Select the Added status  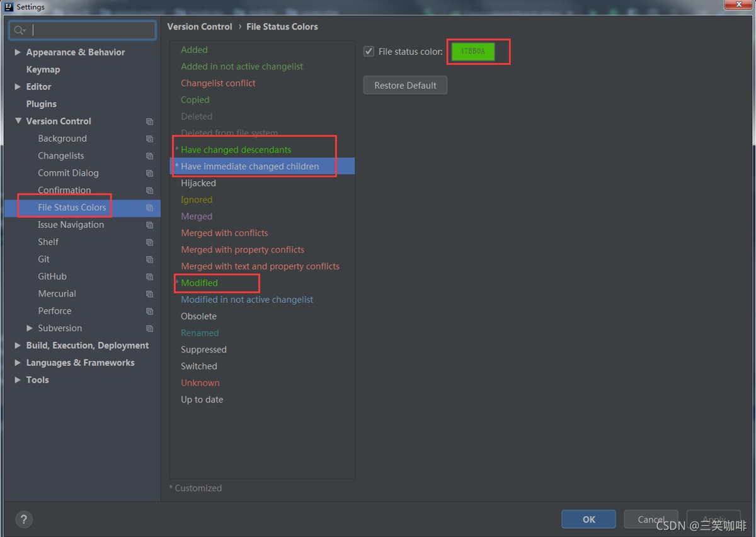(x=194, y=50)
